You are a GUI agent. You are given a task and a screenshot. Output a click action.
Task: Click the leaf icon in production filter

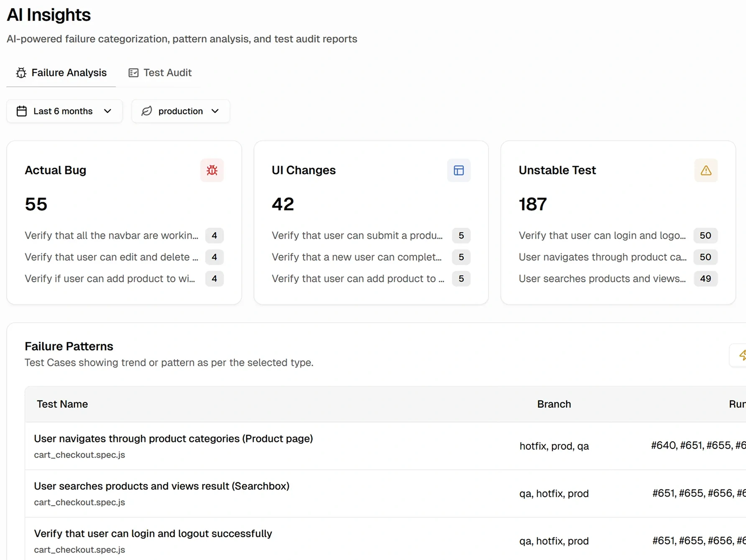tap(147, 111)
